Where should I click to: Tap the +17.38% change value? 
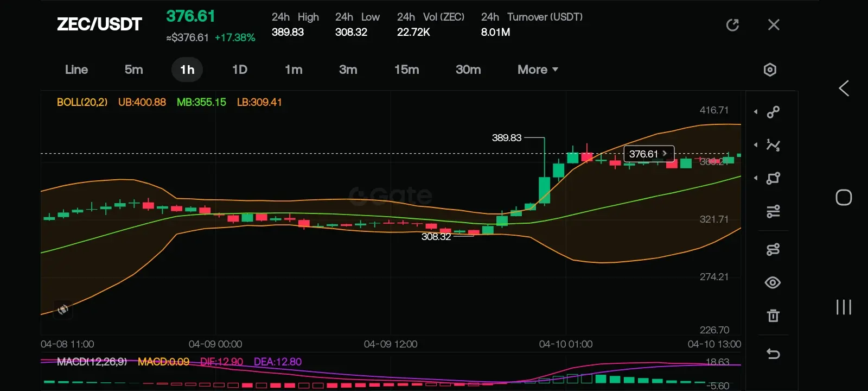(x=235, y=37)
